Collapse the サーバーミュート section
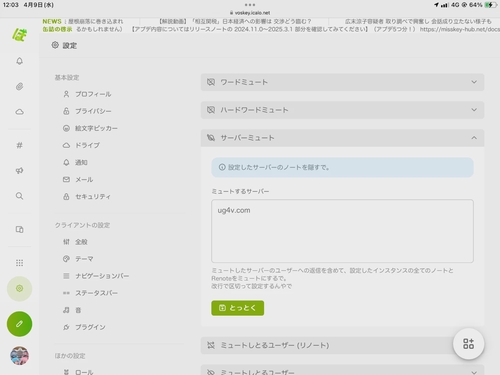Image resolution: width=500 pixels, height=375 pixels. [x=342, y=138]
